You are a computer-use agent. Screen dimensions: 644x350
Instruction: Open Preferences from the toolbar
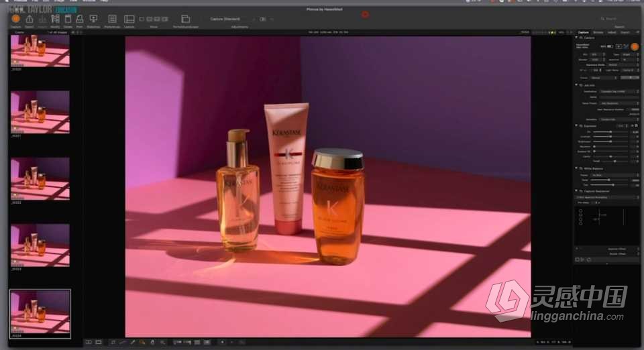112,19
